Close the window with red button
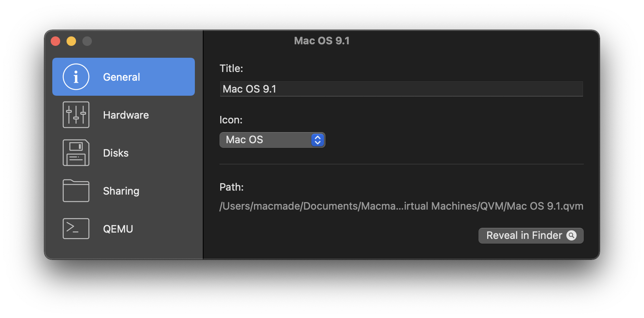 click(x=55, y=41)
